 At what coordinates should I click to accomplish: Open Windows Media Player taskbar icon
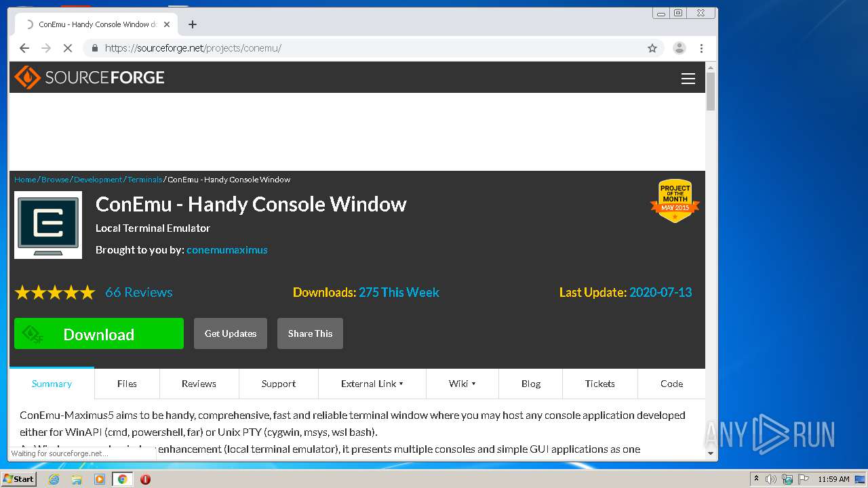(x=100, y=479)
